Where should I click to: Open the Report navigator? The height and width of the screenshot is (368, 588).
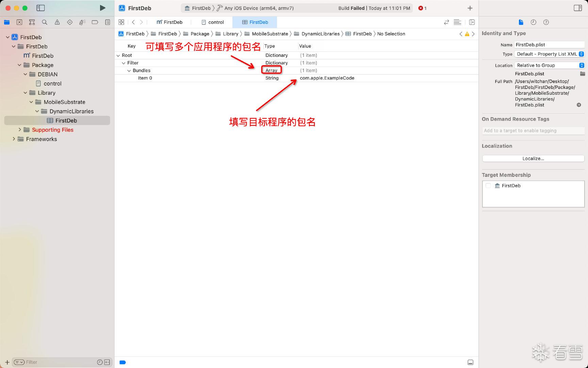coord(108,22)
